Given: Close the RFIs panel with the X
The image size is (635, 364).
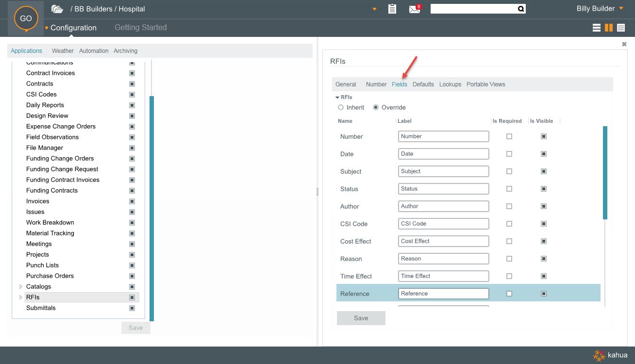Looking at the screenshot, I should click(624, 44).
